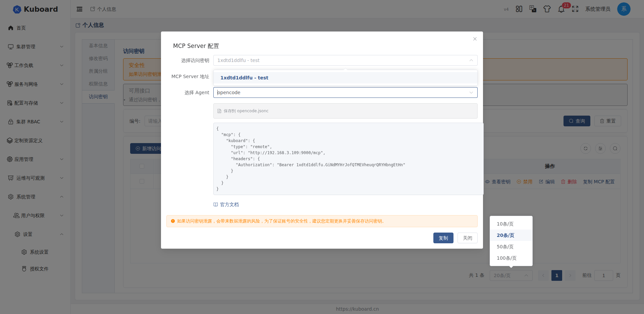The width and height of the screenshot is (644, 314).
Task: Toggle the select-all checkbox in table header
Action: 142,166
